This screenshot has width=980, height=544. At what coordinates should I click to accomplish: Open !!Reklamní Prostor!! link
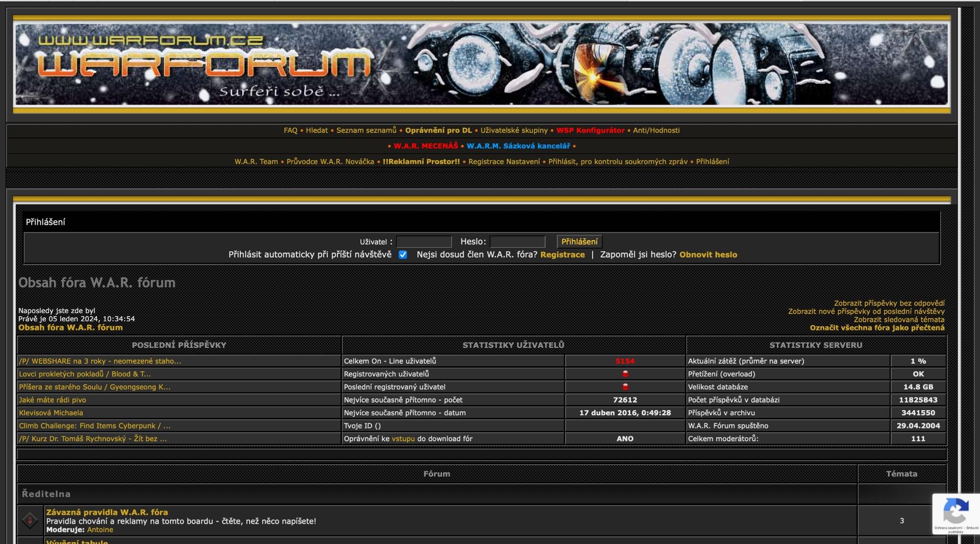point(421,161)
